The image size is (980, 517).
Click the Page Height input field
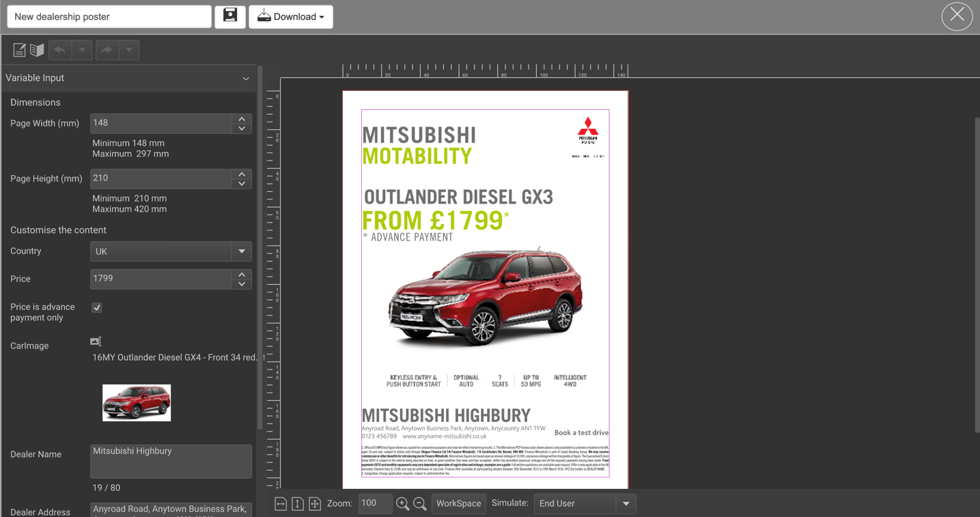pyautogui.click(x=161, y=178)
